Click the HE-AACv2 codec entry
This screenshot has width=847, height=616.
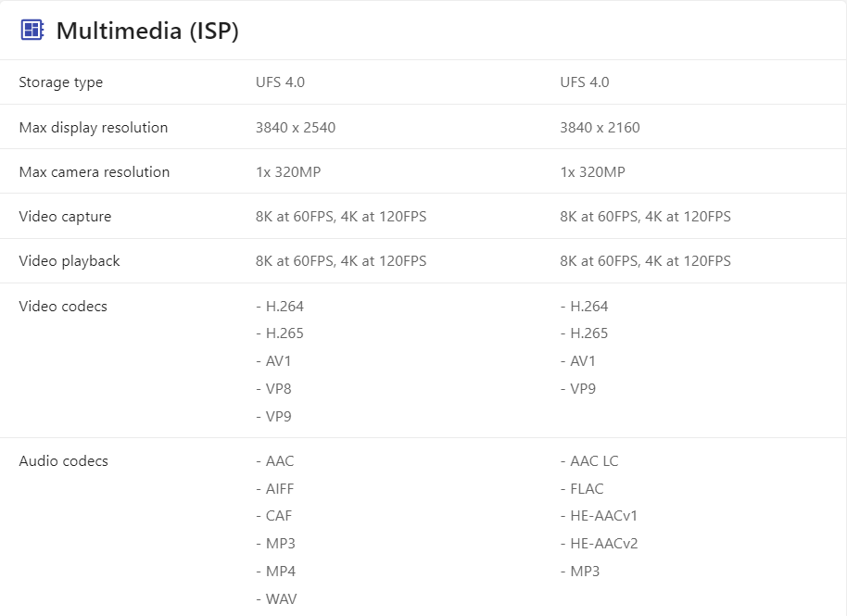click(x=603, y=543)
